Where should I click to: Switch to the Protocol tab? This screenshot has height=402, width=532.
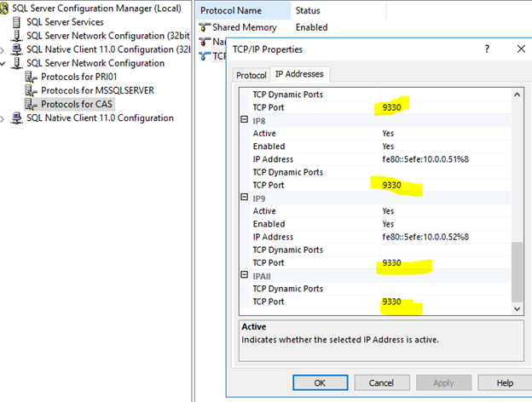[x=252, y=75]
